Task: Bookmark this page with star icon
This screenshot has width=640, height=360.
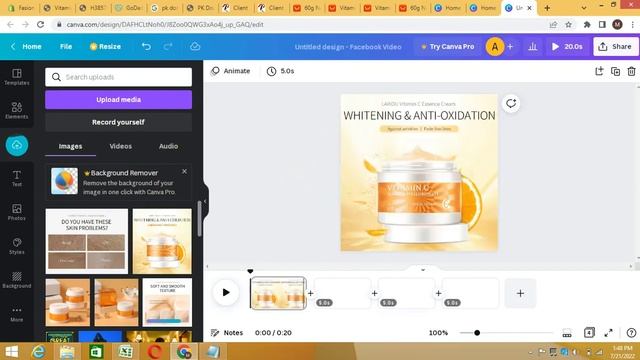Action: tap(568, 24)
